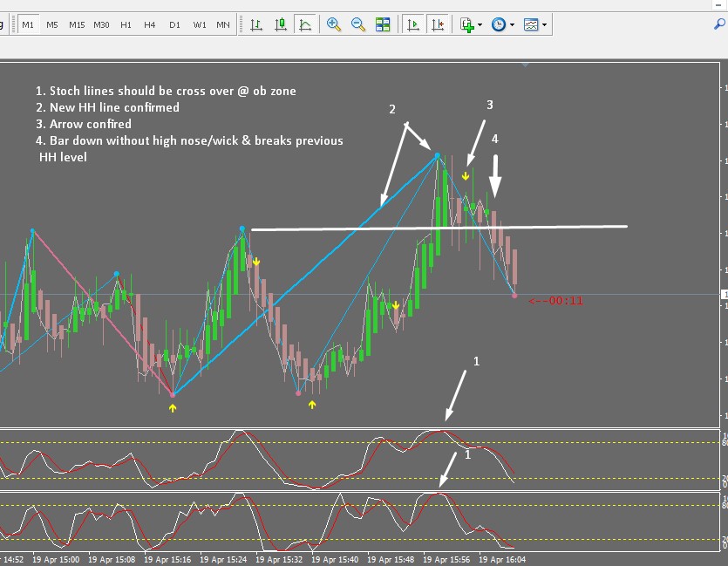Open the chart templates icon
This screenshot has height=566, width=728.
(531, 24)
